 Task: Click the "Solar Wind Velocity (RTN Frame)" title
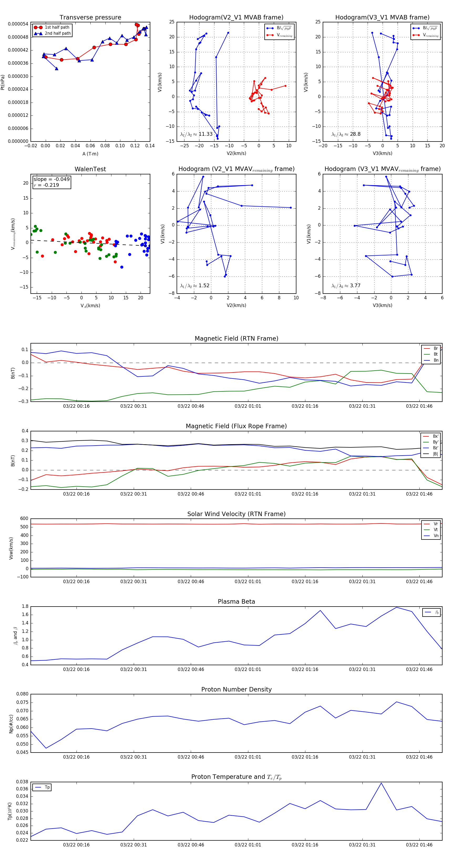coord(236,514)
